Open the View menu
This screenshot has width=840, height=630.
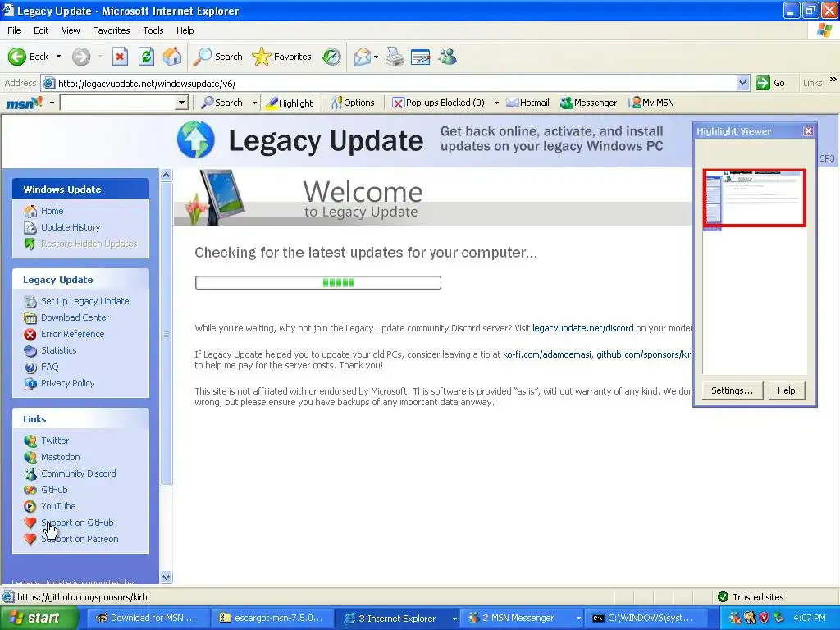(x=71, y=30)
